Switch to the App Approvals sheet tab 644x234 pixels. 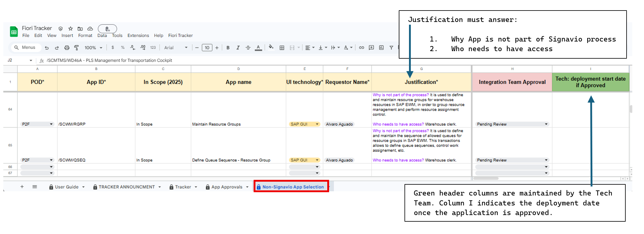pos(227,187)
